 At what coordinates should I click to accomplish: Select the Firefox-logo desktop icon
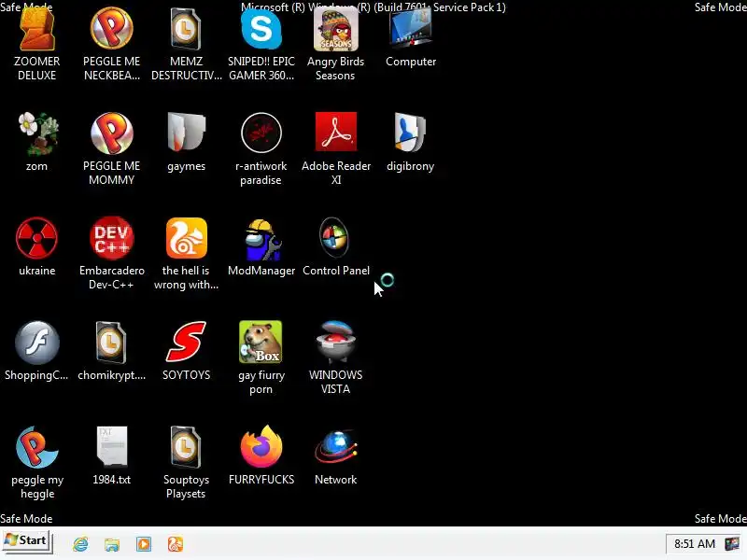pos(261,446)
